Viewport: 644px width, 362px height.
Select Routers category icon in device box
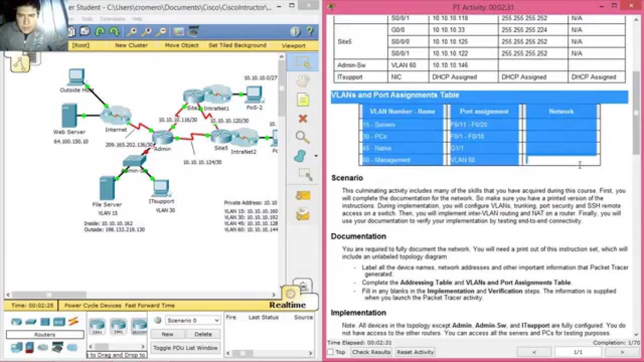(17, 322)
